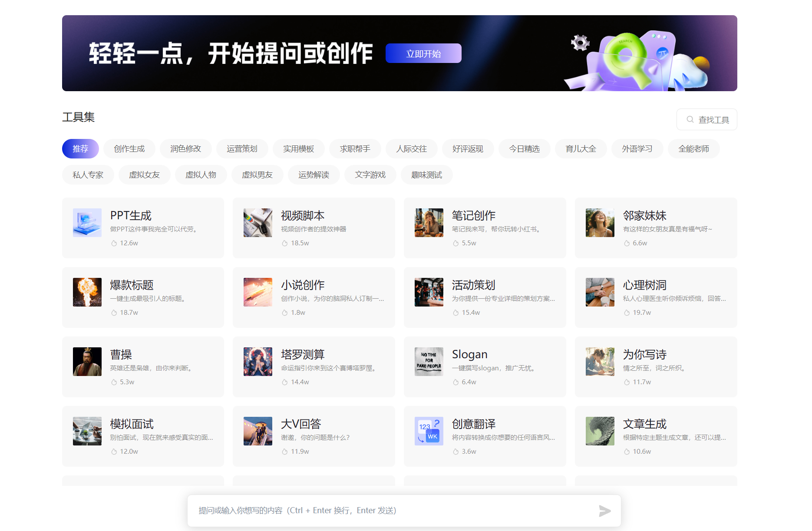Viewport: 812px width, 531px height.
Task: Switch to the 运势解读 category
Action: [x=314, y=175]
